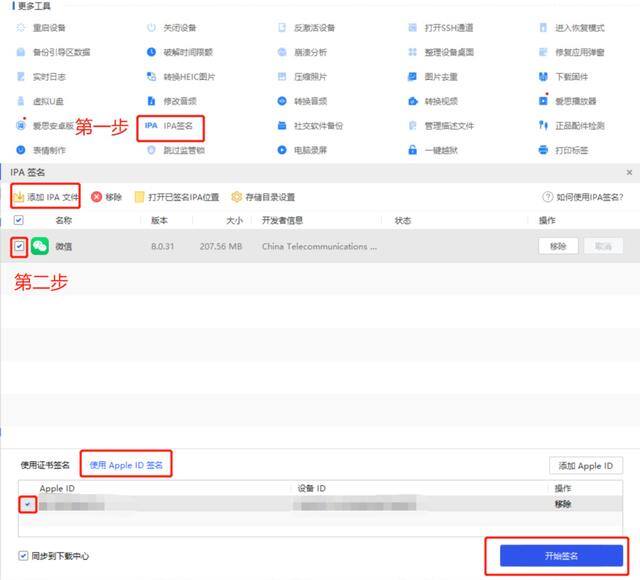The height and width of the screenshot is (580, 640).
Task: Launch the 修改音频 icon
Action: coord(151,101)
